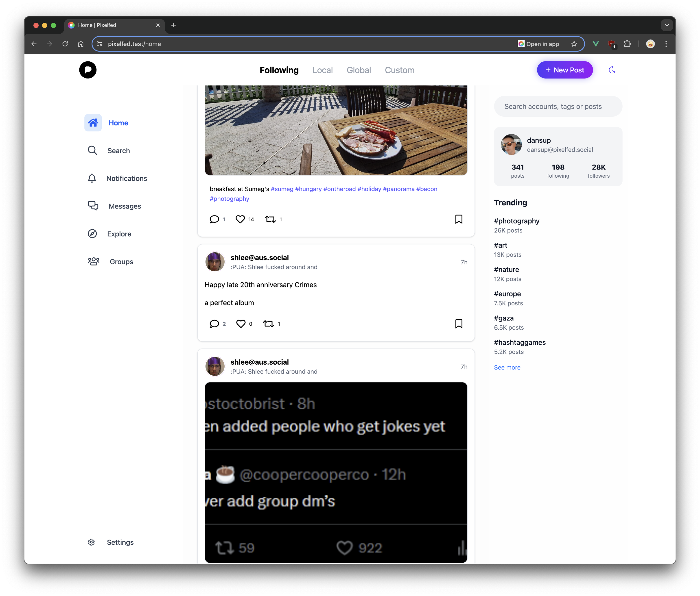
Task: Open the trending #europe tag
Action: click(x=507, y=294)
